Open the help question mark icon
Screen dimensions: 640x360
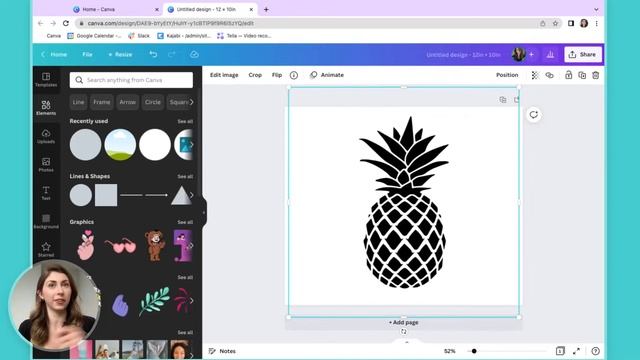596,351
